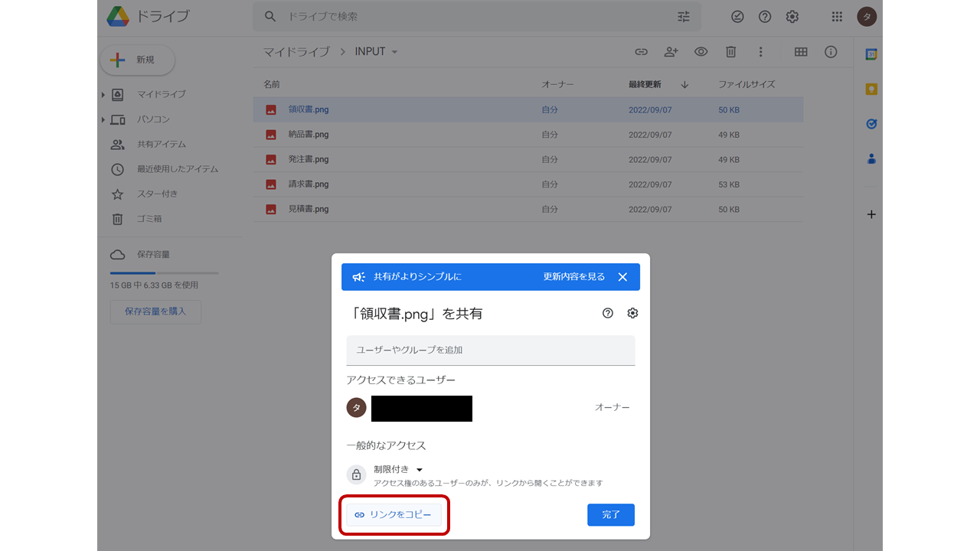
Task: Click マイドライブ in the breadcrumb
Action: (296, 52)
